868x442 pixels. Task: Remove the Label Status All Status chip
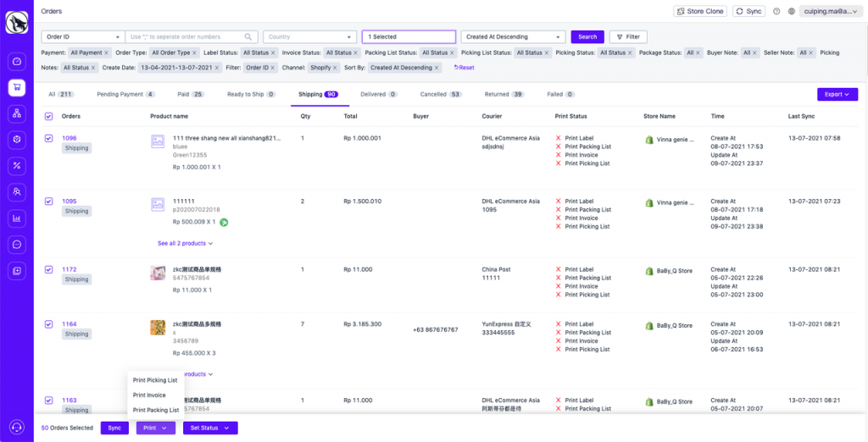[x=273, y=52]
